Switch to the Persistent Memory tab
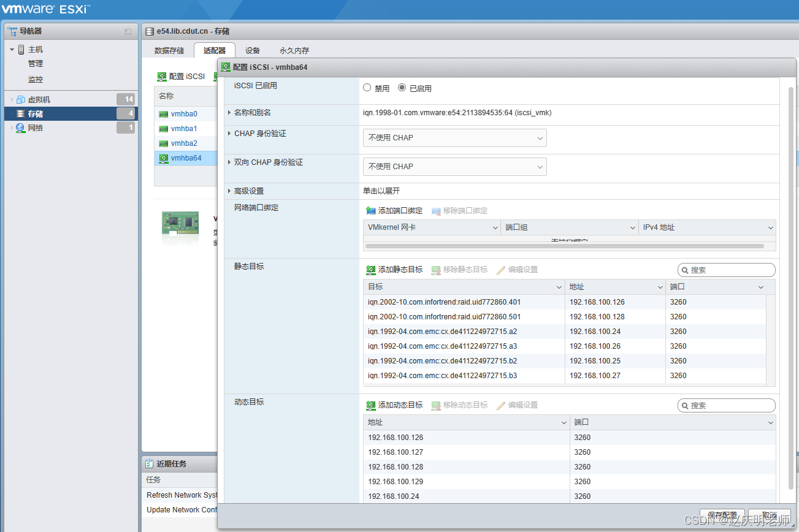Screen dimensions: 799x532 (294, 51)
